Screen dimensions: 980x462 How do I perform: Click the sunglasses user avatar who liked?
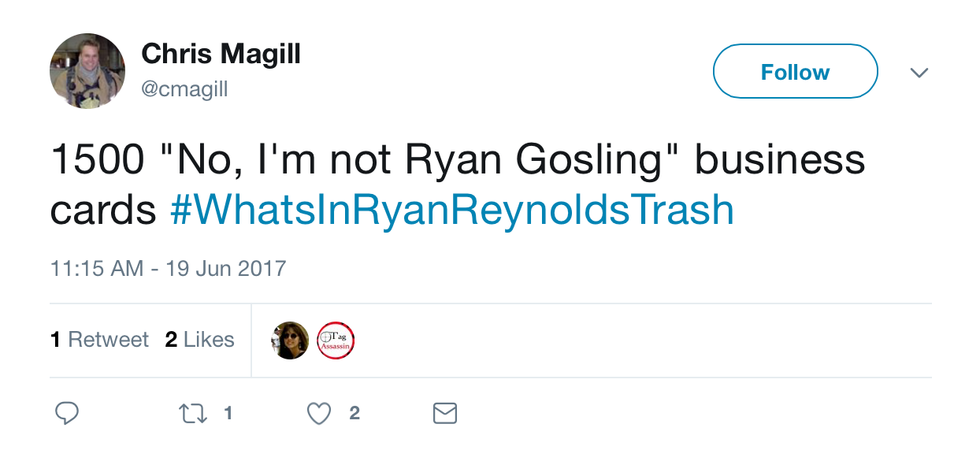[x=290, y=341]
